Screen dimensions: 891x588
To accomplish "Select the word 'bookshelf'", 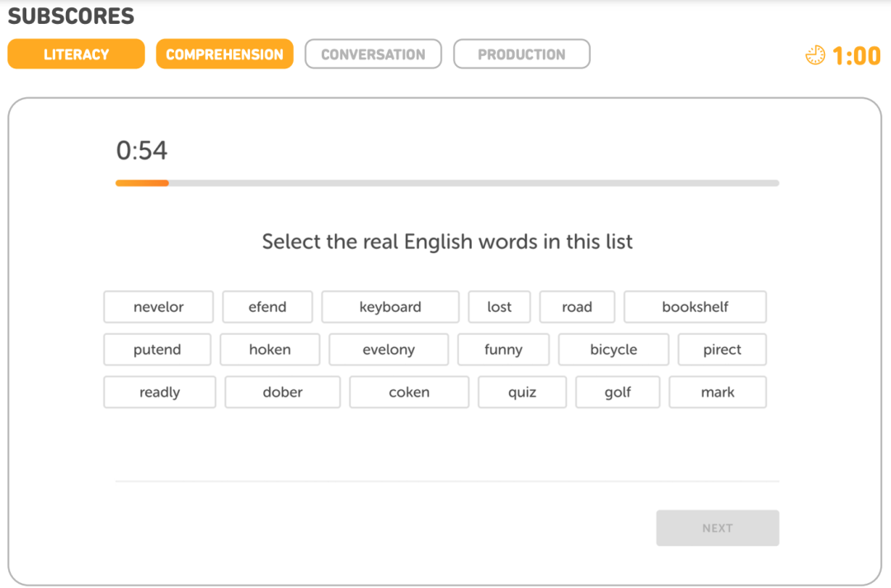I will (695, 307).
